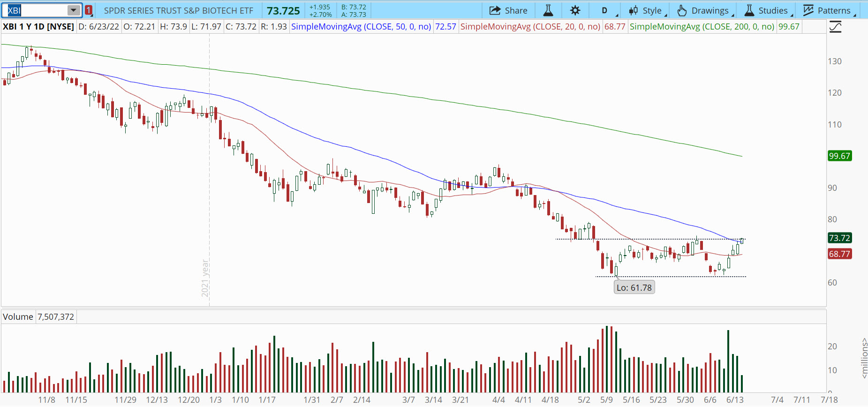The height and width of the screenshot is (407, 868).
Task: Click the 110 price axis label
Action: [x=835, y=125]
